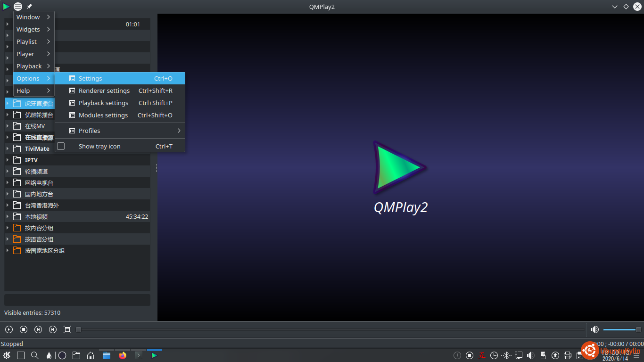Open the system volume tray icon
Screen dimensions: 644x362
pos(531,355)
